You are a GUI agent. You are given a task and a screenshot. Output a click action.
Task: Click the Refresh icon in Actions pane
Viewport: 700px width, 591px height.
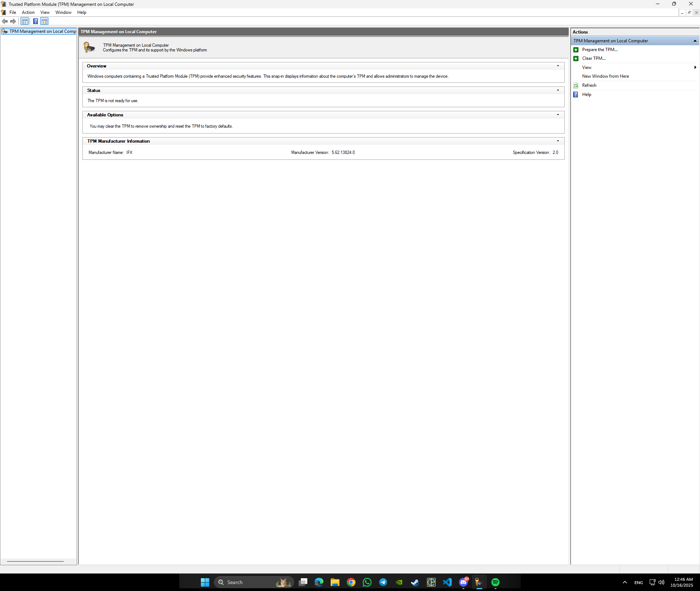[576, 85]
